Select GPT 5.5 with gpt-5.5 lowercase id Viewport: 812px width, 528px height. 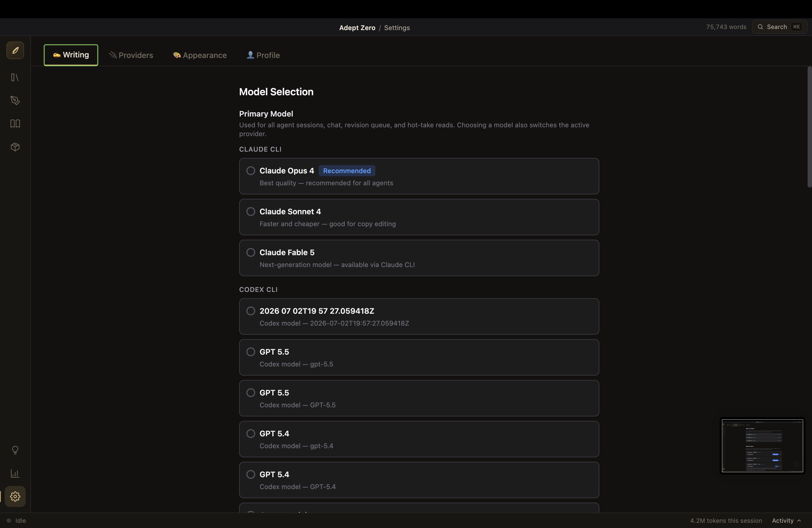(251, 352)
